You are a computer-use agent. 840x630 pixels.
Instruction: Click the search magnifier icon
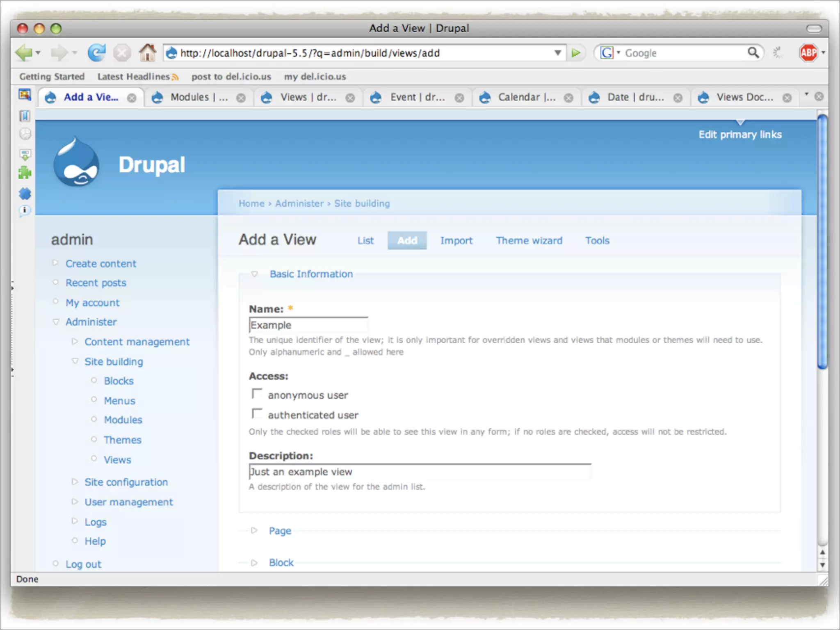[x=753, y=52]
